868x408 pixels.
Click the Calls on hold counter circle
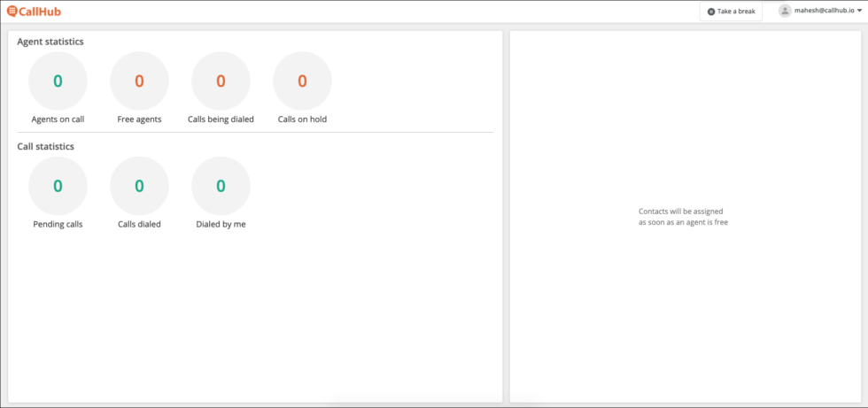point(302,81)
